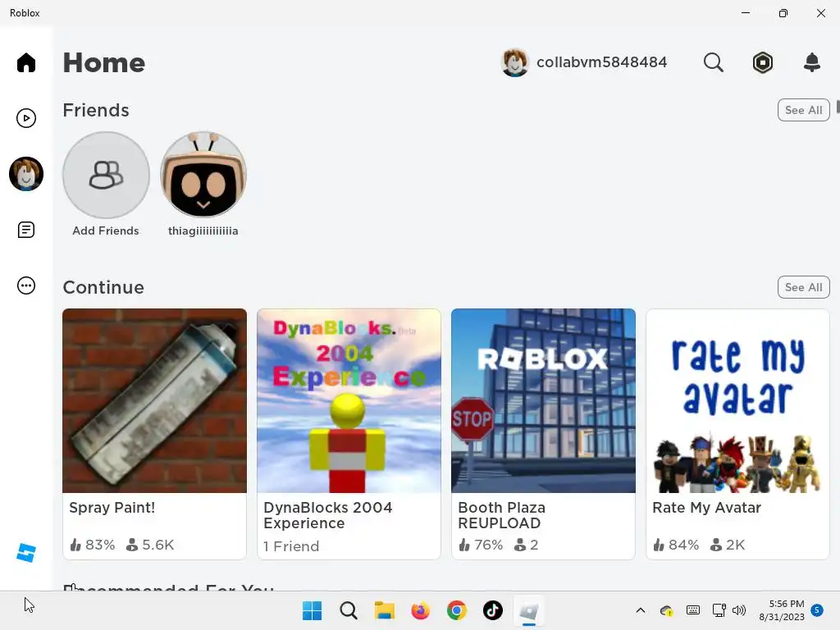840x630 pixels.
Task: Click the Add Friends circle icon
Action: click(x=106, y=176)
